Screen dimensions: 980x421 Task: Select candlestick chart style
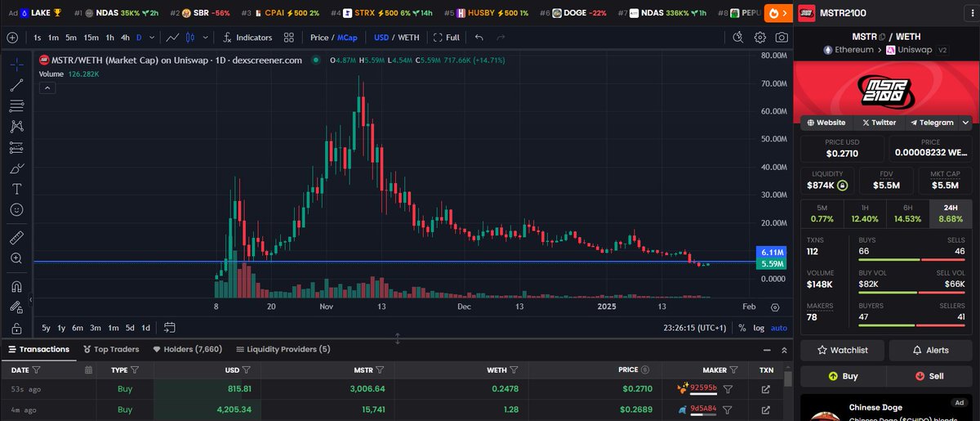tap(190, 38)
